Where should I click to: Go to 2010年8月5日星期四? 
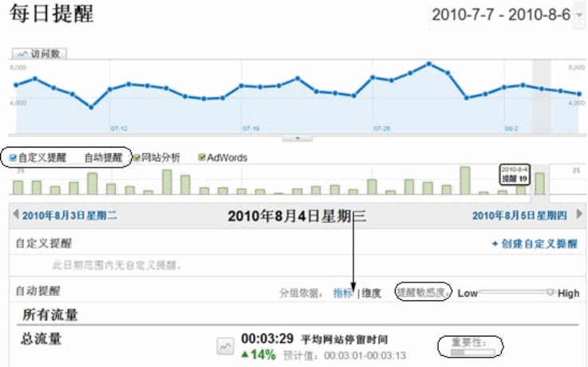coord(519,216)
